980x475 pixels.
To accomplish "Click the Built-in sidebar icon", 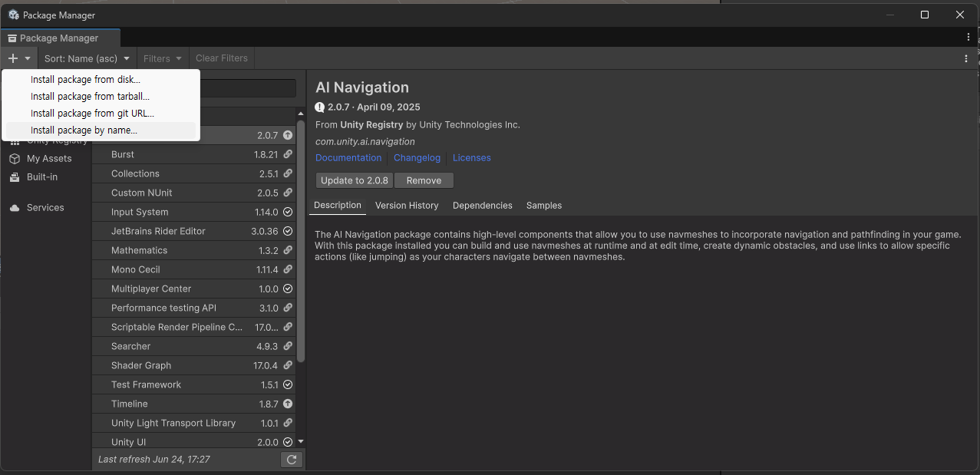I will (15, 176).
